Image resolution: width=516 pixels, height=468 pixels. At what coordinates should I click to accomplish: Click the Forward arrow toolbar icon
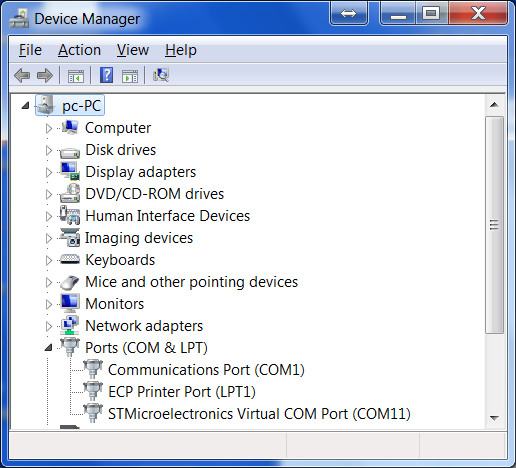(45, 75)
